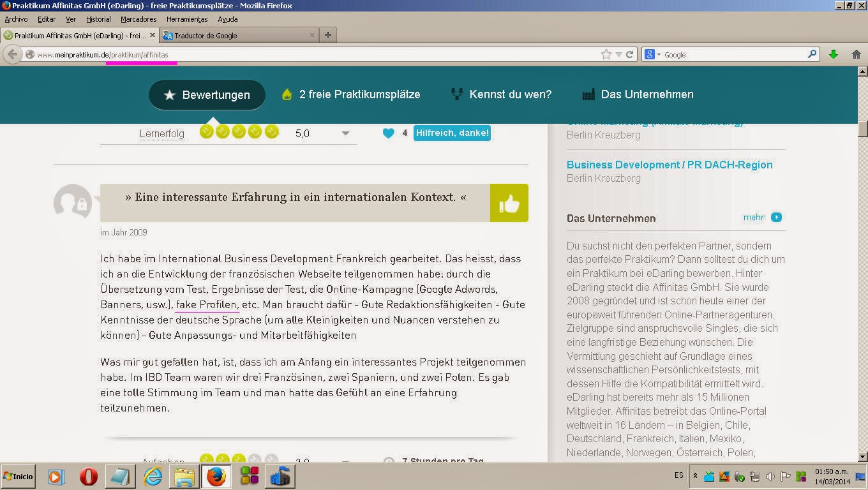Open the Action Center flag icon
The image size is (868, 490).
tap(786, 477)
